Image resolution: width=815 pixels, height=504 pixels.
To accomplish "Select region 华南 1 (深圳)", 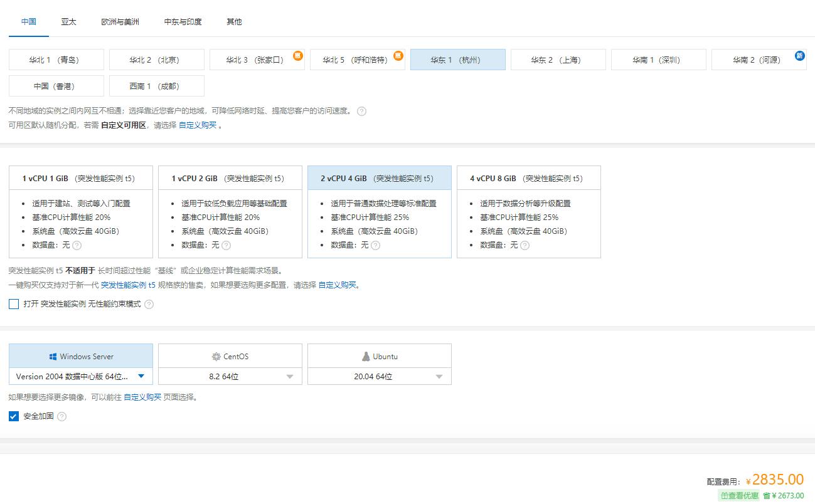I will pyautogui.click(x=659, y=60).
